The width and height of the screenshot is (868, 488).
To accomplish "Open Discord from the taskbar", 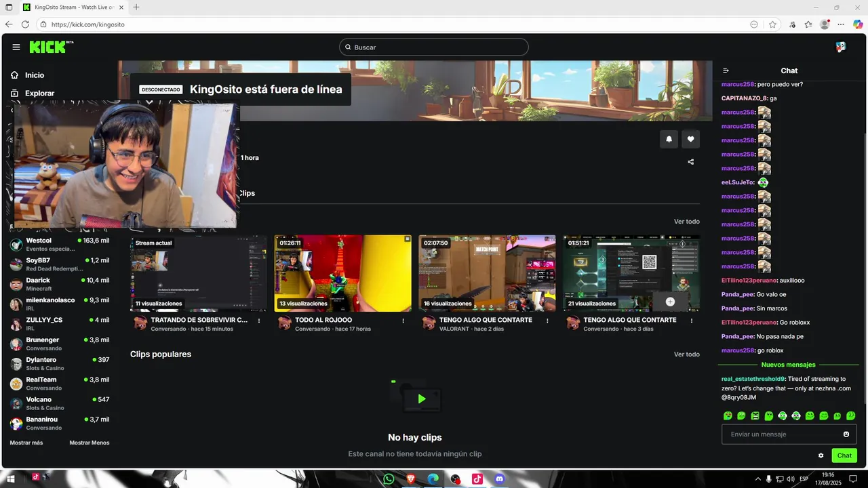I will [500, 479].
